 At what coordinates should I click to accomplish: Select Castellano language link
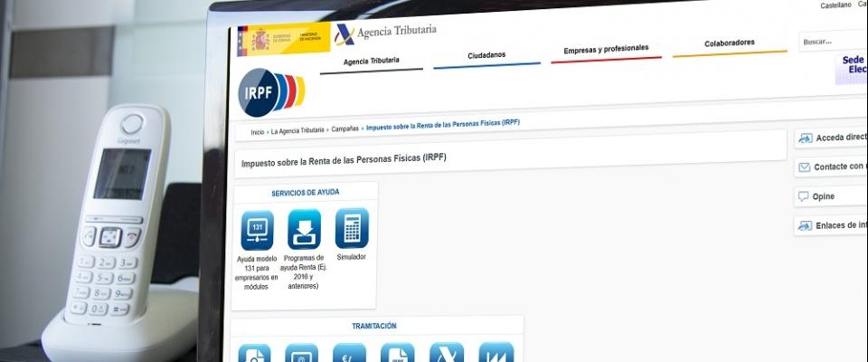point(835,5)
